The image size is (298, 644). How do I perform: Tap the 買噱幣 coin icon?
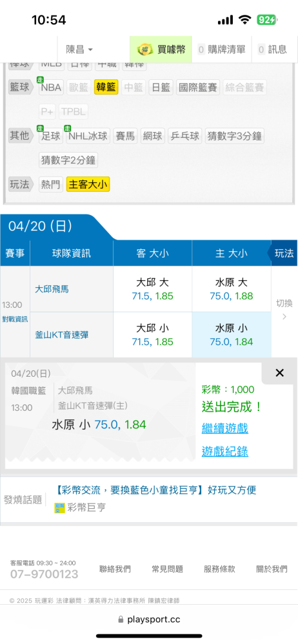(143, 50)
